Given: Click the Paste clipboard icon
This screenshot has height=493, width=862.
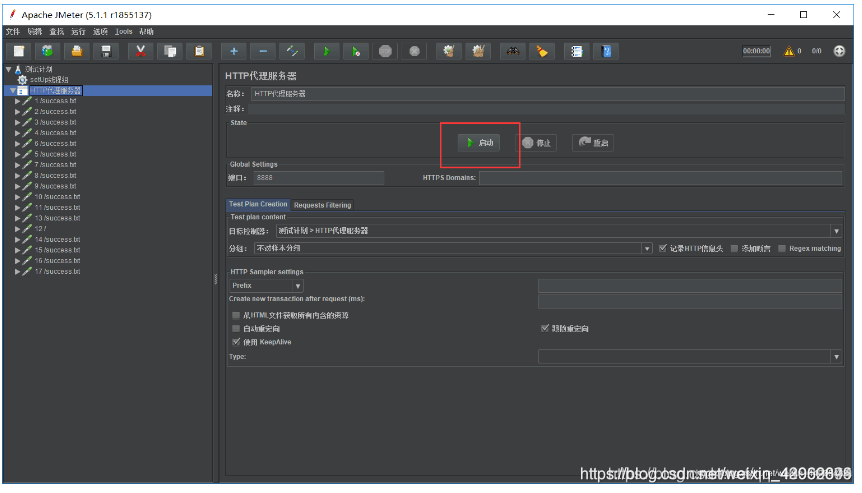Looking at the screenshot, I should pos(199,52).
